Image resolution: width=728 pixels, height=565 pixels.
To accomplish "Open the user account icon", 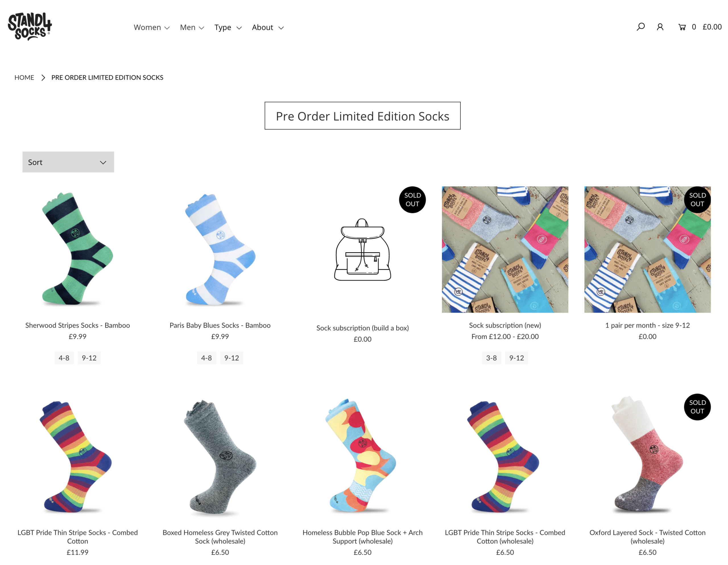I will [660, 27].
